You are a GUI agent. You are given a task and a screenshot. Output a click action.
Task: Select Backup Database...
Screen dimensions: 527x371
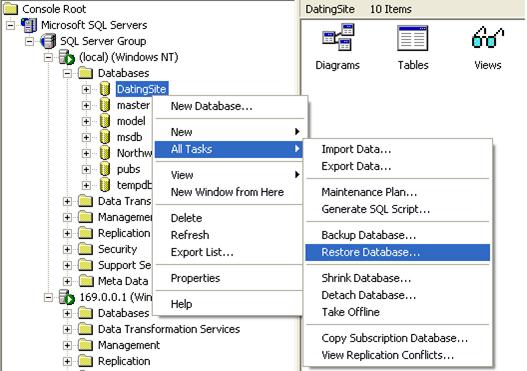pos(398,235)
